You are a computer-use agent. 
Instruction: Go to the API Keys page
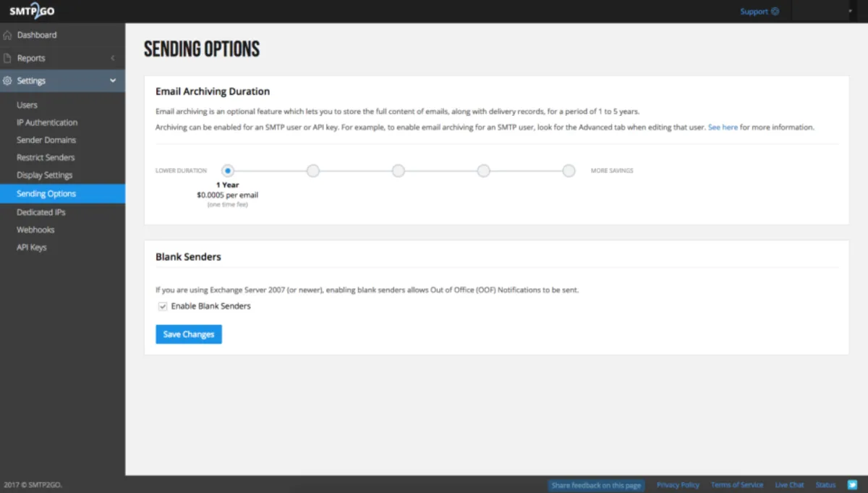[x=32, y=247]
